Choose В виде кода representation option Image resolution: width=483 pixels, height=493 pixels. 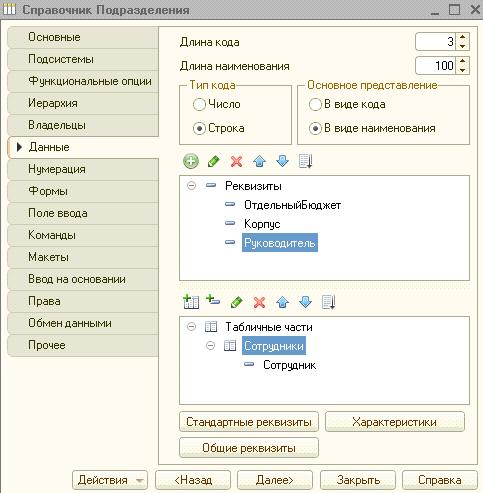tap(315, 104)
